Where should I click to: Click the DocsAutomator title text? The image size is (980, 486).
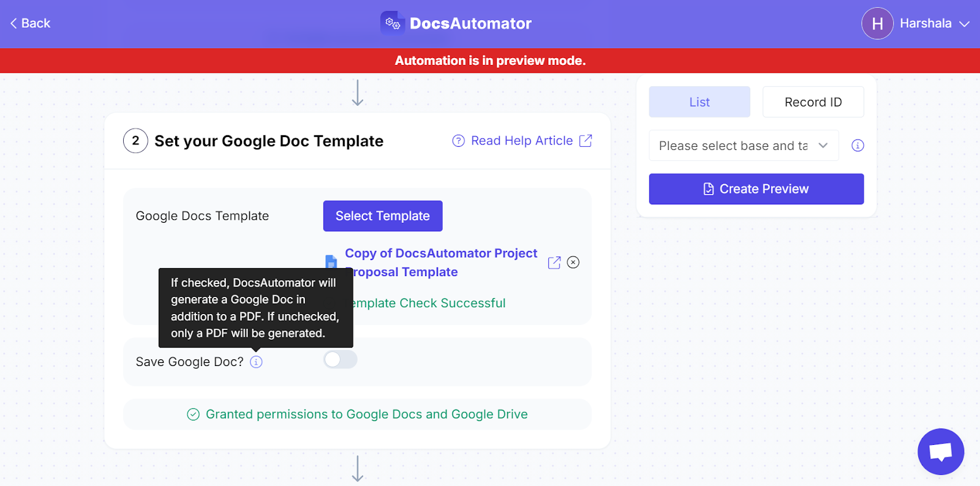point(470,23)
